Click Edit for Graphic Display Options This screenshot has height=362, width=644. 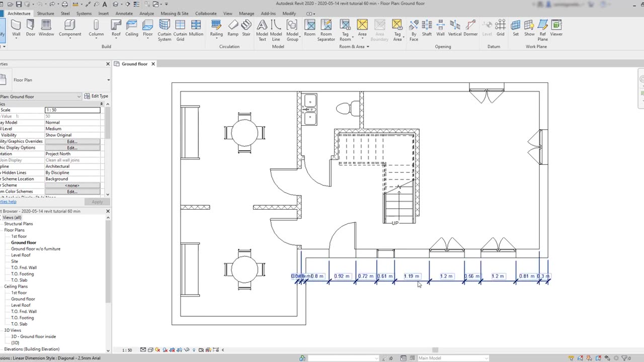72,148
